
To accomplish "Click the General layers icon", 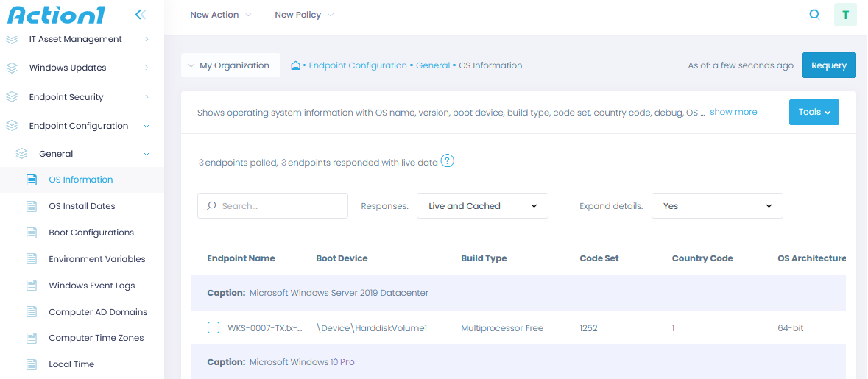I will pos(21,153).
